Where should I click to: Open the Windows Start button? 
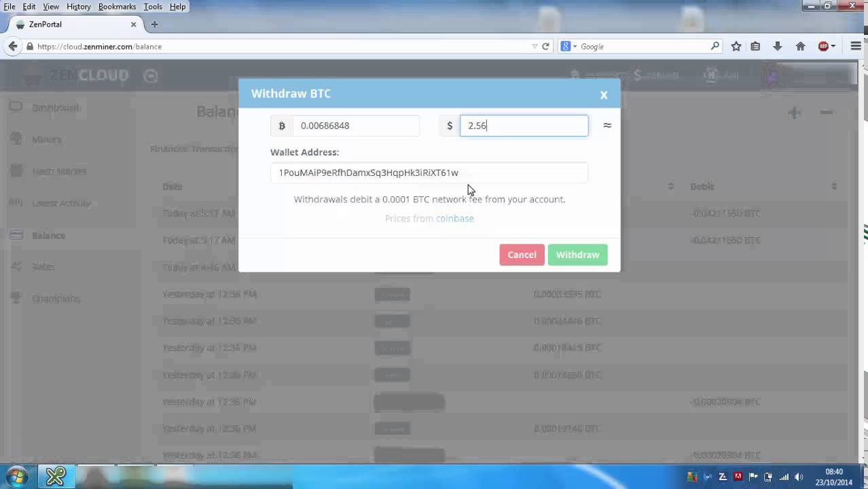click(17, 476)
